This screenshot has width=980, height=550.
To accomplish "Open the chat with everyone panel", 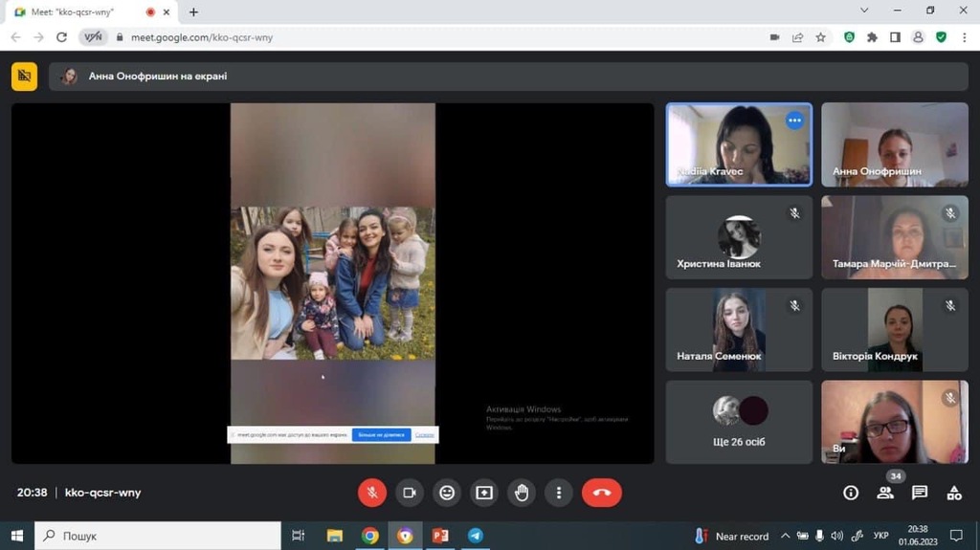I will pyautogui.click(x=920, y=493).
